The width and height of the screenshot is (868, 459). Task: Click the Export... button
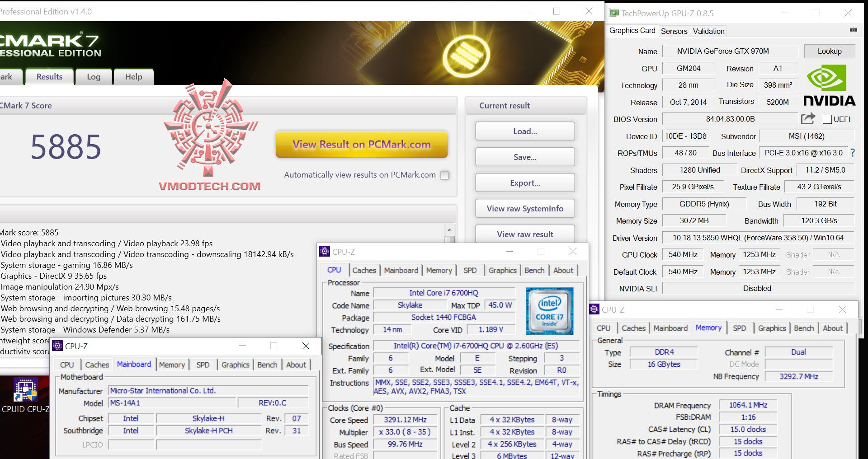click(x=525, y=183)
